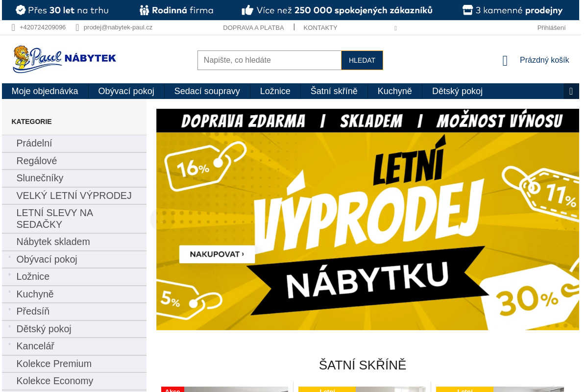Image resolution: width=588 pixels, height=392 pixels.
Task: Click small icon between Kontakty and Přihlášení
Action: click(395, 28)
